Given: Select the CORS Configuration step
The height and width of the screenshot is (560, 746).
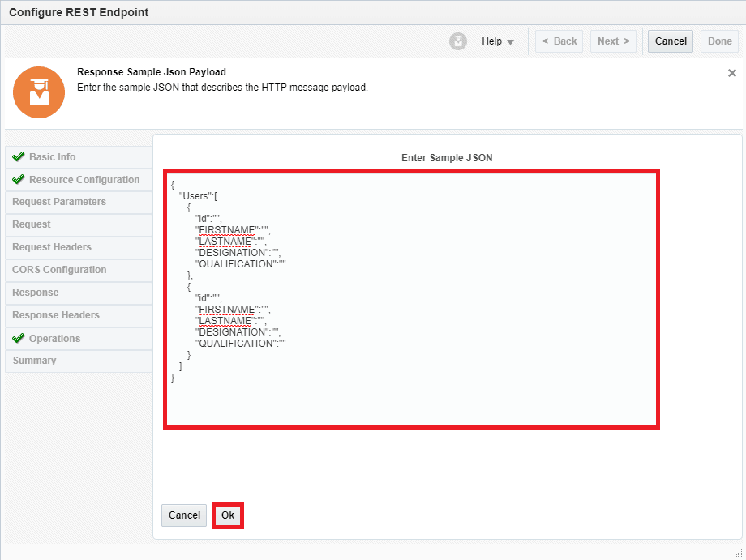Looking at the screenshot, I should coord(59,270).
